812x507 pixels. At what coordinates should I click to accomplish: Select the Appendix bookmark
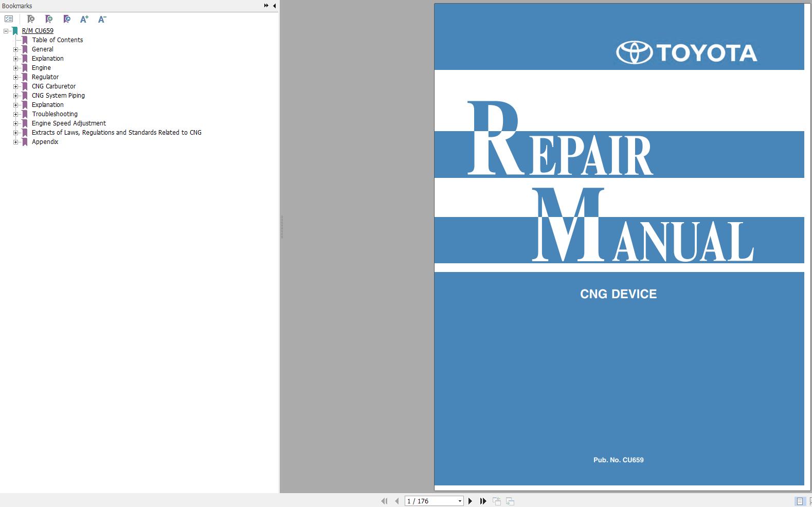45,142
